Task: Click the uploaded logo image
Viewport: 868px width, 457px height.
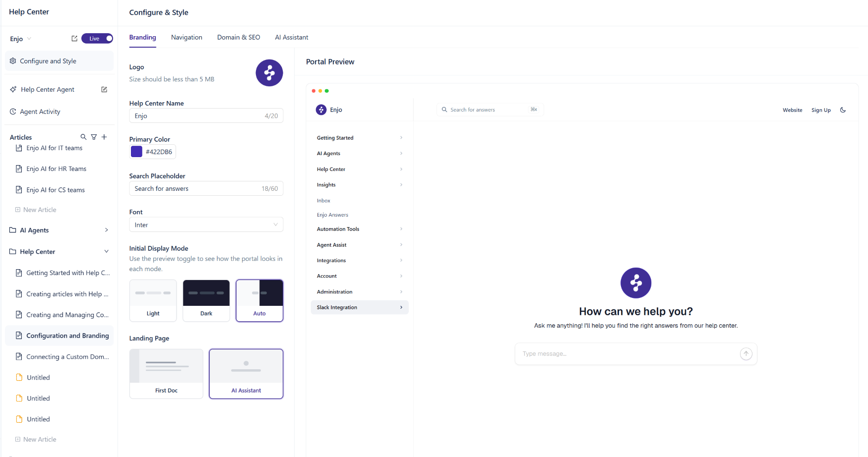Action: [269, 73]
